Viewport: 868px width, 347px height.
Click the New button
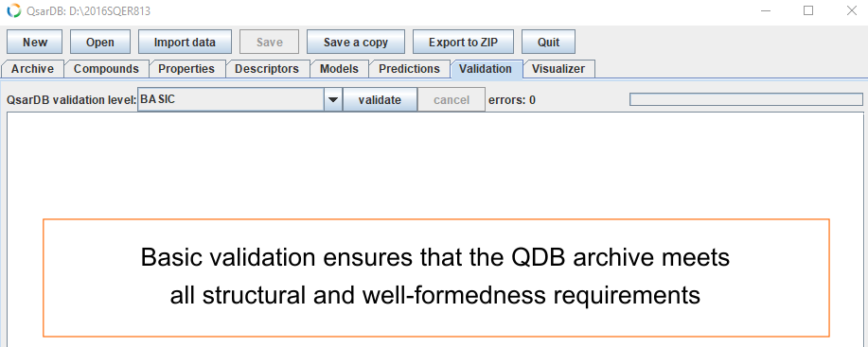(x=35, y=42)
